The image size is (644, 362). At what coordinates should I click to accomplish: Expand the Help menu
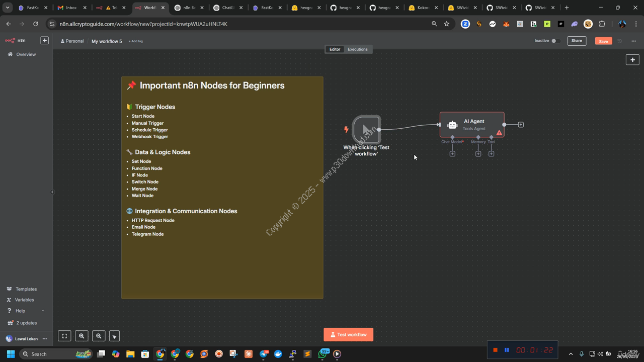click(25, 311)
